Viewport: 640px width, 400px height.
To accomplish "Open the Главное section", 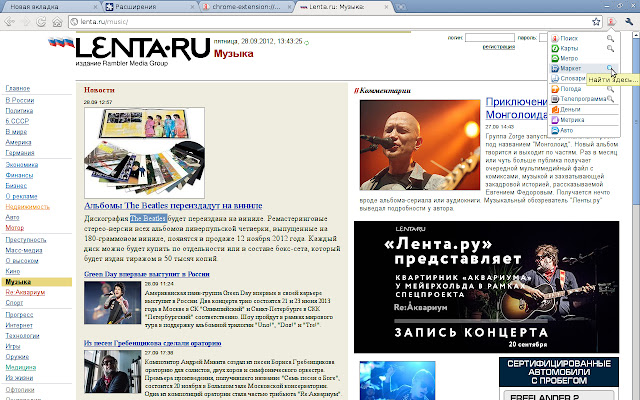I will [x=18, y=88].
